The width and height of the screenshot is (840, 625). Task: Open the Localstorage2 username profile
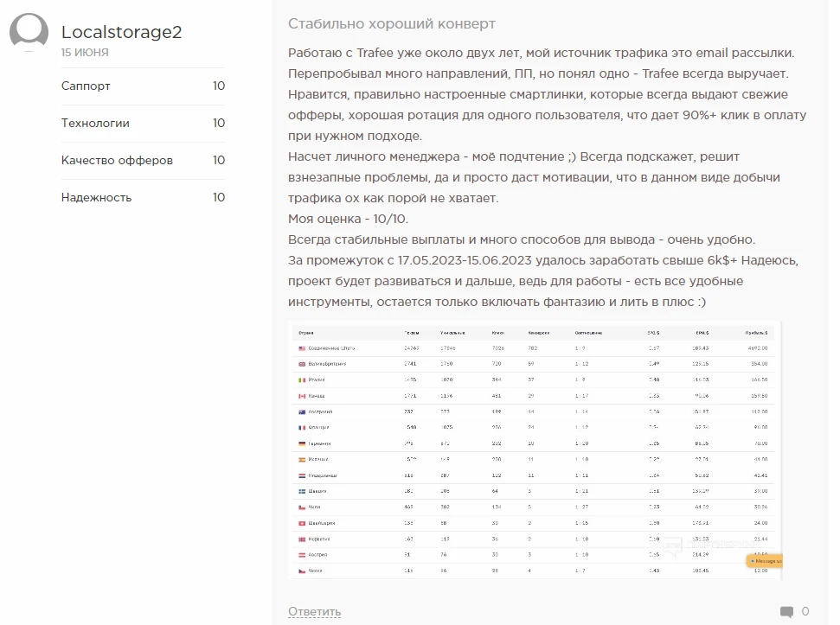[x=122, y=32]
